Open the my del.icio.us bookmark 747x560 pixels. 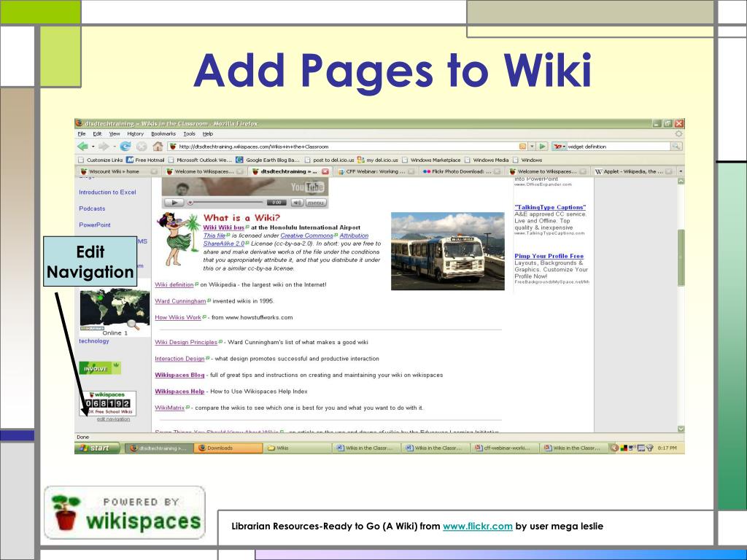[x=378, y=160]
